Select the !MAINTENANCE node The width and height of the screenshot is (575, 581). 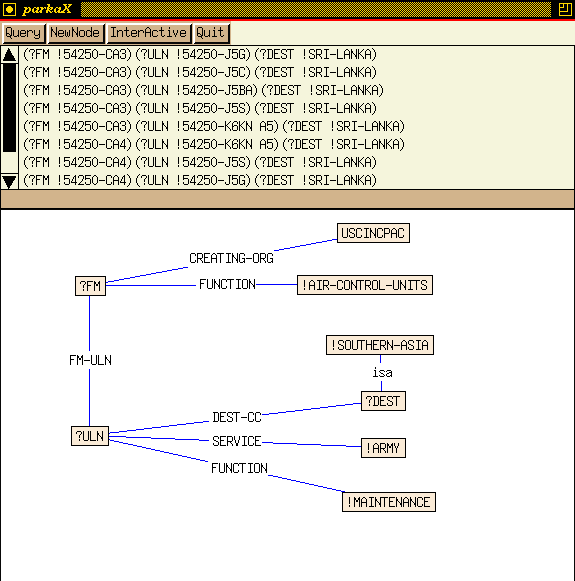coord(389,502)
